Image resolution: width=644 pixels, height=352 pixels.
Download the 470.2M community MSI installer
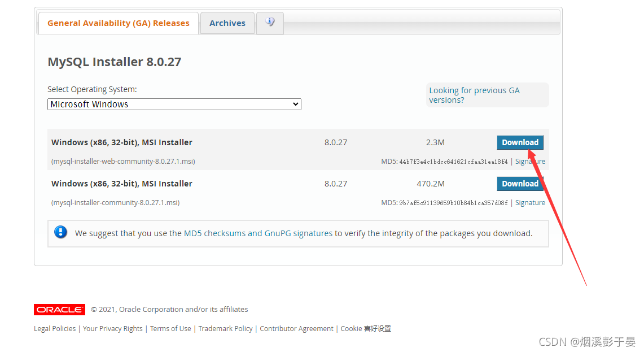[520, 184]
